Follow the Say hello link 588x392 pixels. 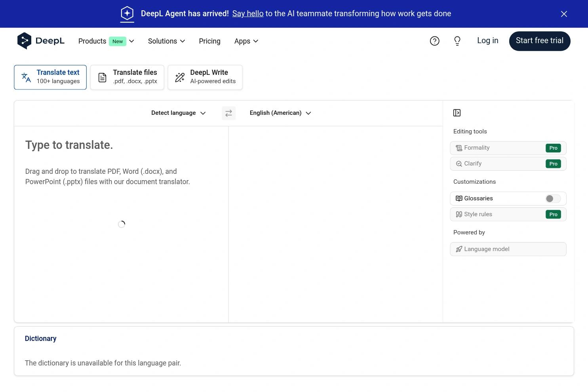point(248,13)
